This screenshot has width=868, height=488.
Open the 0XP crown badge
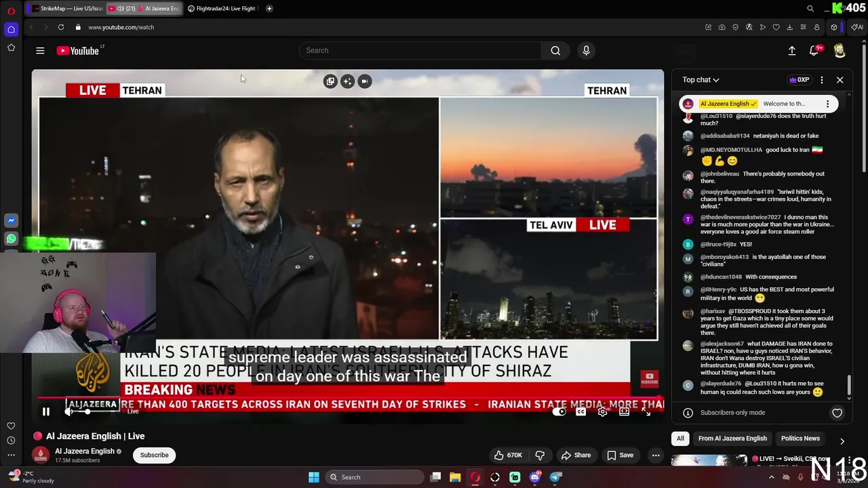[799, 80]
